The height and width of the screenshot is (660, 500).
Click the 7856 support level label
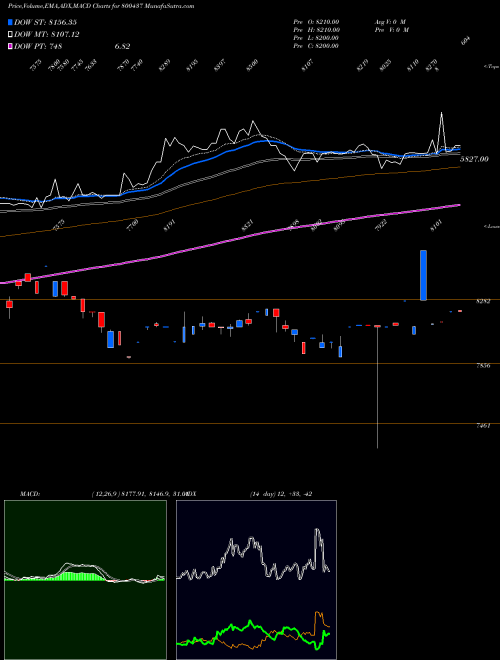(483, 365)
